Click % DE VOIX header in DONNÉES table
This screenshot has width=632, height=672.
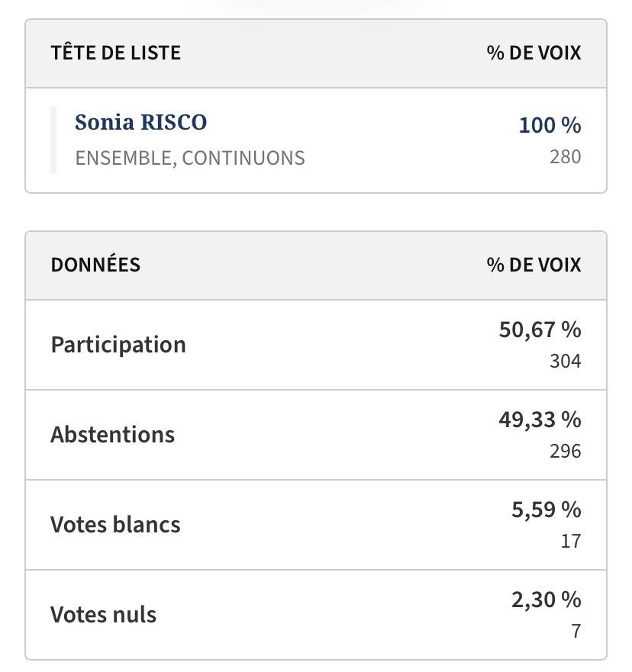point(534,265)
